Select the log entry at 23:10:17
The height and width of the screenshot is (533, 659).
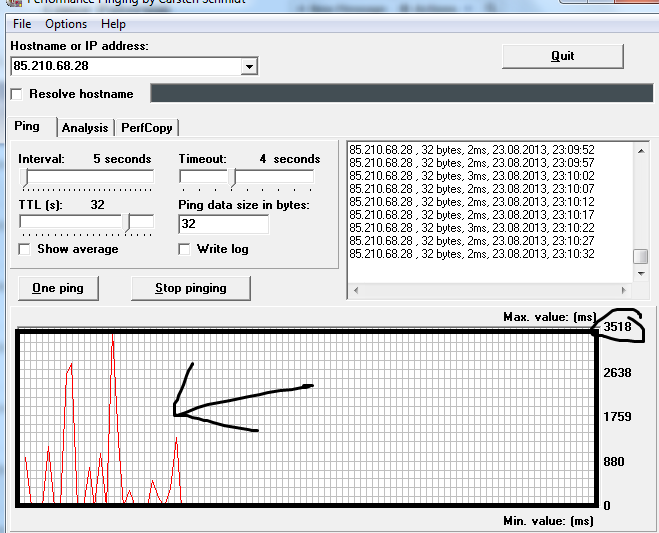tap(472, 215)
